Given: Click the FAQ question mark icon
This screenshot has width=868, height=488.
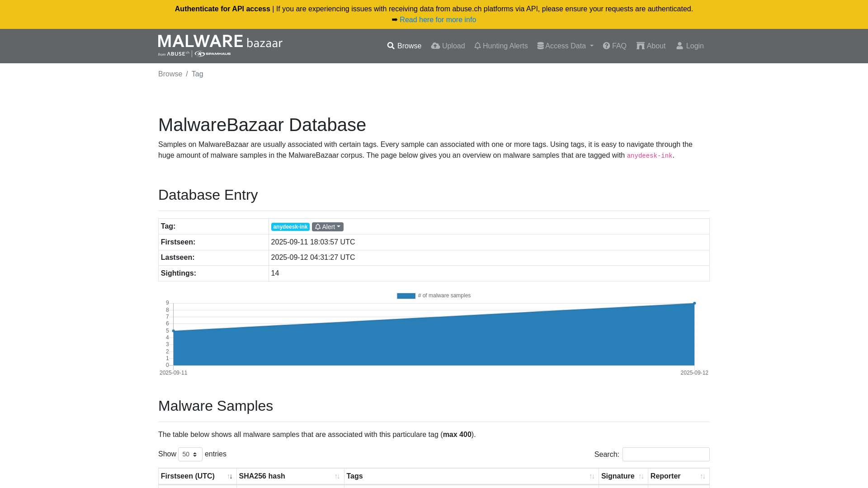Looking at the screenshot, I should [606, 46].
